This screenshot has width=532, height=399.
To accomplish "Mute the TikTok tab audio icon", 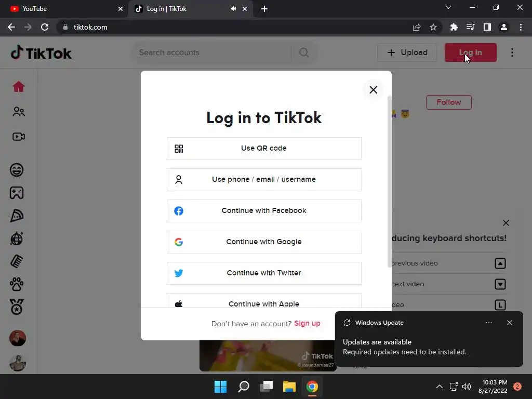I will coord(233,9).
